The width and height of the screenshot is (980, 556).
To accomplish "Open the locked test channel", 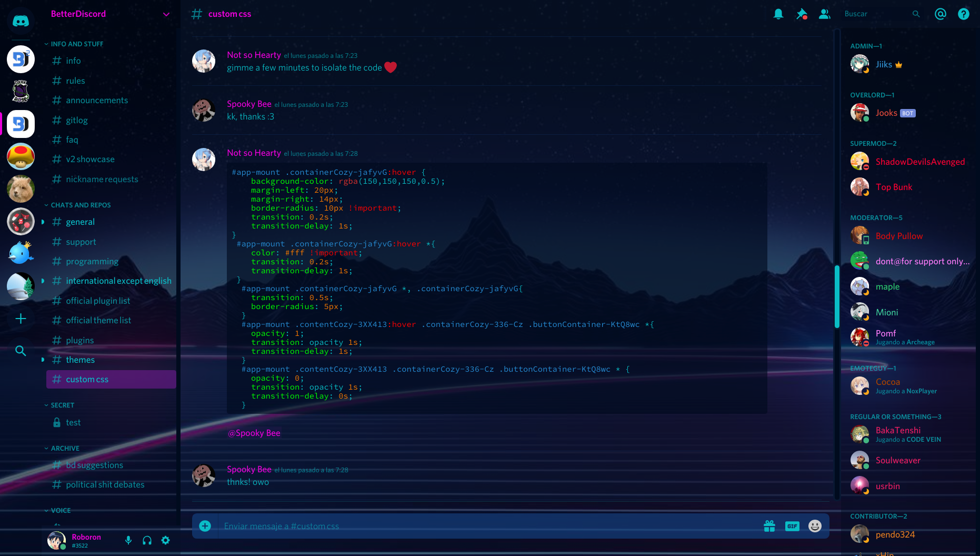I will click(111, 422).
